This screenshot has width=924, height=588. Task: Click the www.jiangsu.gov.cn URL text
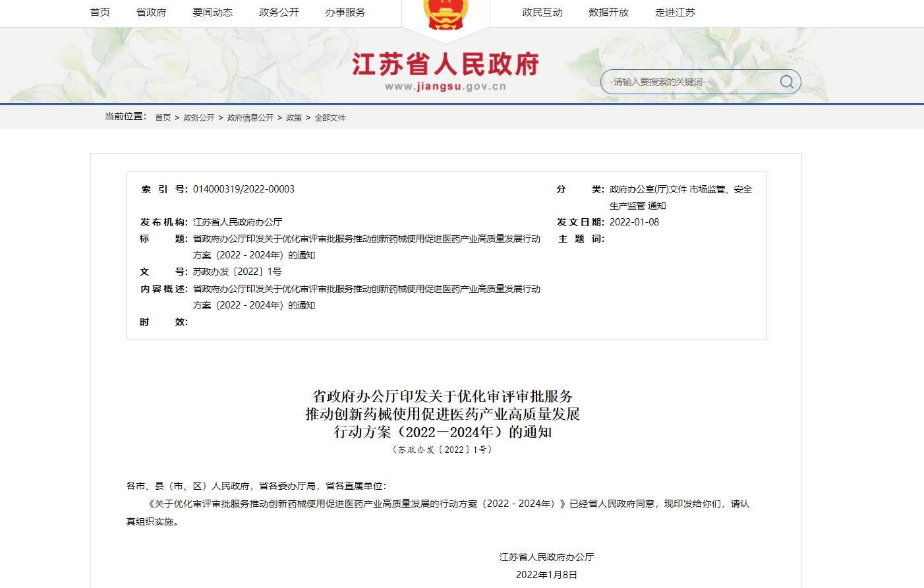point(446,86)
